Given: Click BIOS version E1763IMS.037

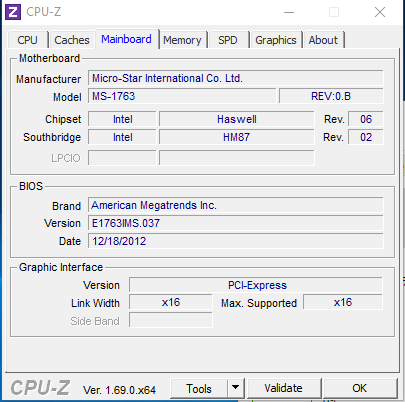Looking at the screenshot, I should coord(236,223).
